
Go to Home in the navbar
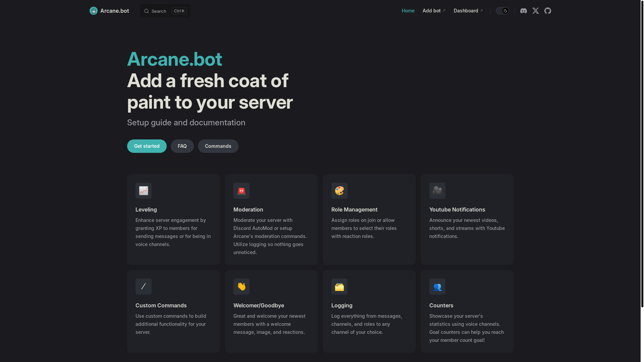408,11
